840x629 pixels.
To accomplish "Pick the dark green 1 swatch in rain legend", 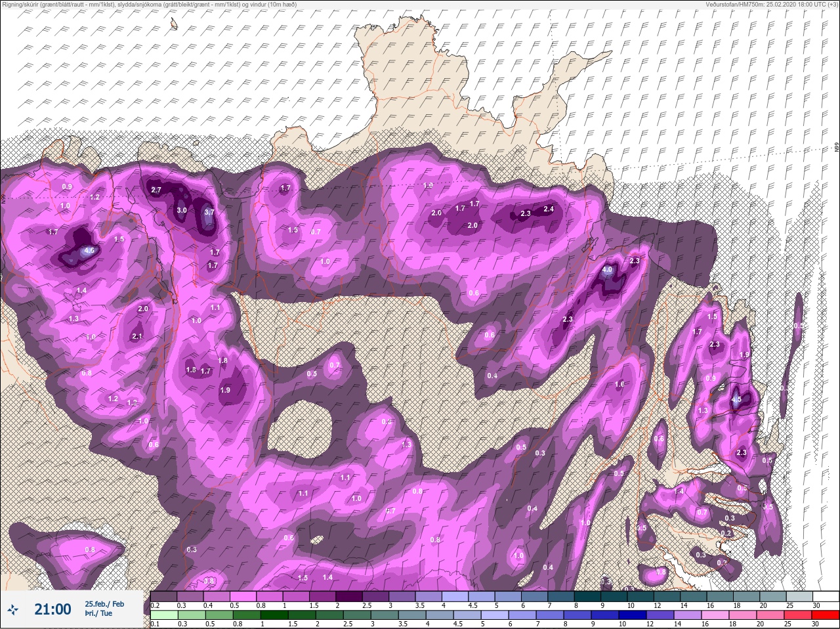I will point(274,615).
